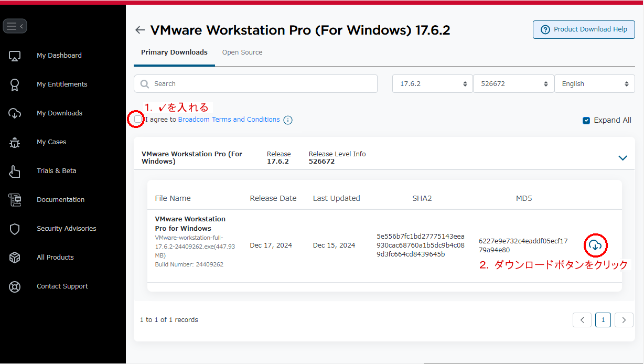Open My Dashboard from the sidebar
Screen dimensions: 644x364
[x=59, y=56]
